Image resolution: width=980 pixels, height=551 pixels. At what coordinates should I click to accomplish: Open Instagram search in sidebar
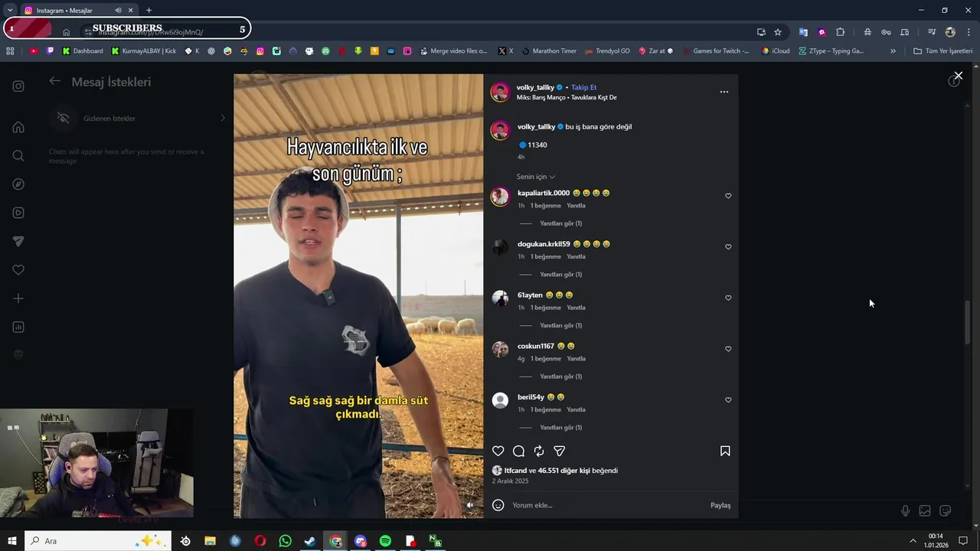point(18,155)
